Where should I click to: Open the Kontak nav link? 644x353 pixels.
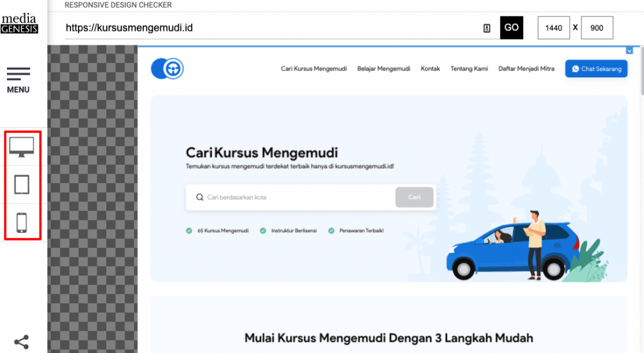tap(430, 69)
